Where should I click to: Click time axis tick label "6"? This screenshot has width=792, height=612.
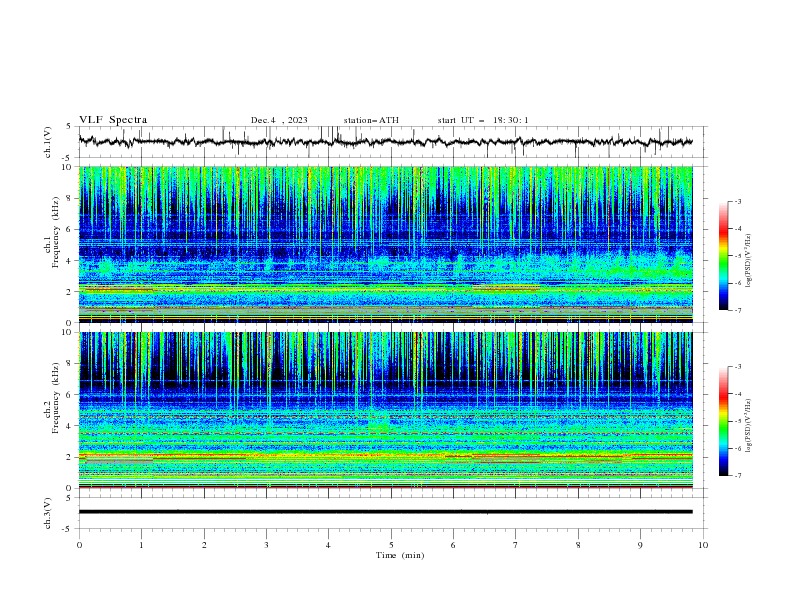click(x=453, y=545)
